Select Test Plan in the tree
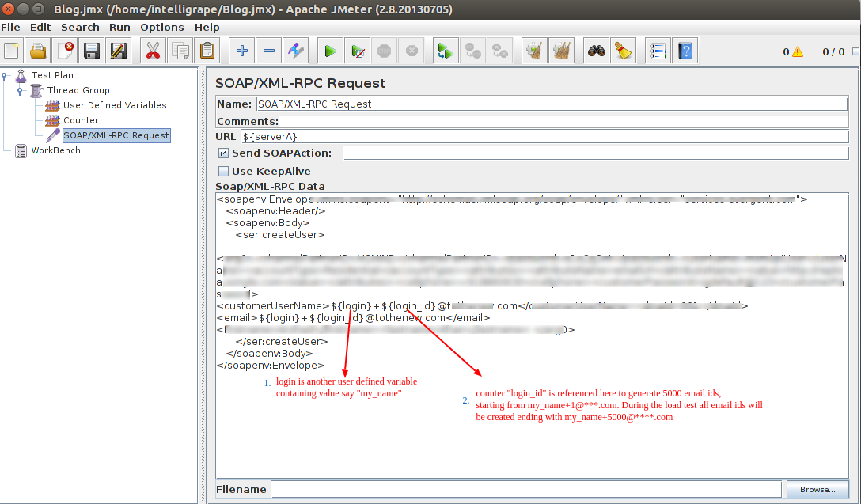 click(x=52, y=75)
